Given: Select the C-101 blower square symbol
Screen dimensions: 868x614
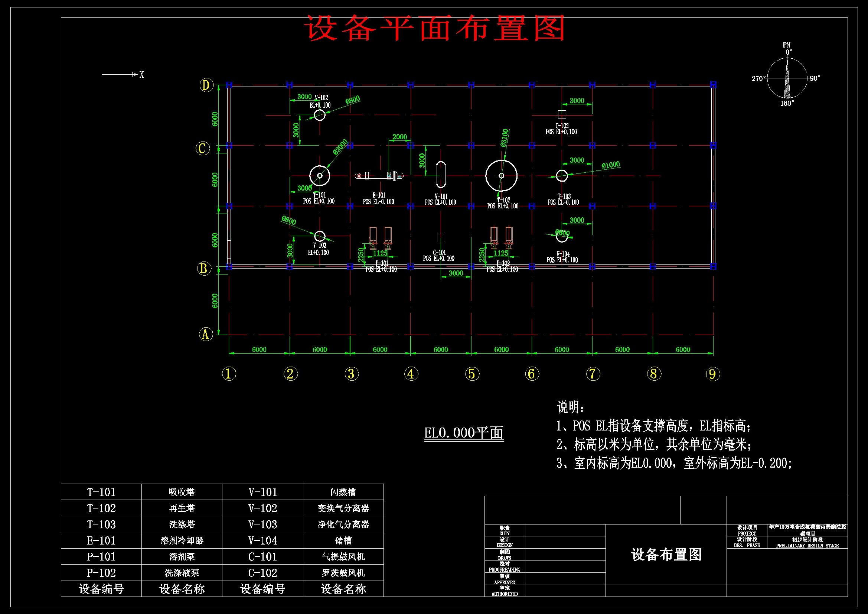Looking at the screenshot, I should coord(440,237).
